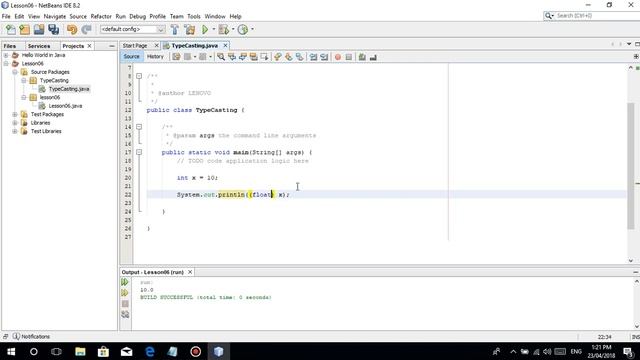640x360 pixels.
Task: Open Windows Start menu
Action: pyautogui.click(x=11, y=351)
